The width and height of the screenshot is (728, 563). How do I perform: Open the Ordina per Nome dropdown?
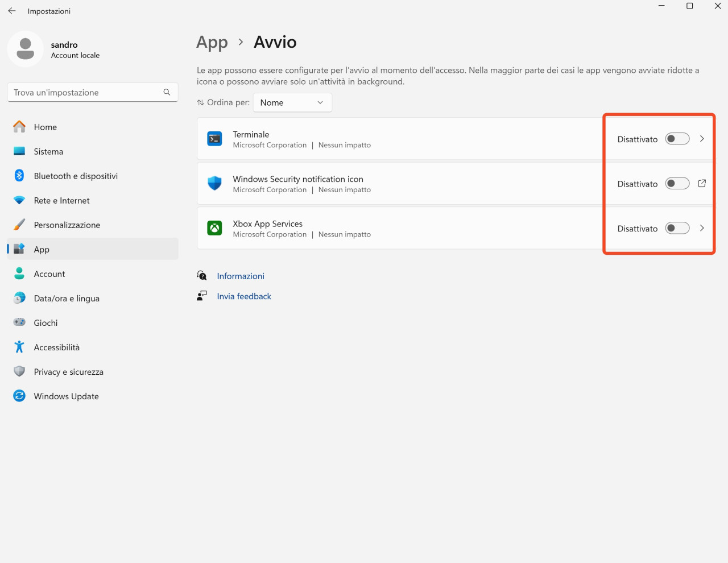292,102
